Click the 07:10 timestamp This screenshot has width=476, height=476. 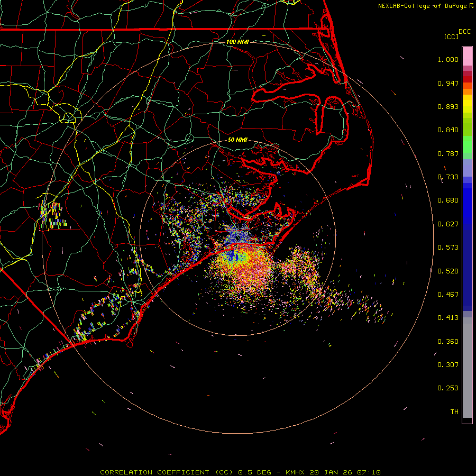(369, 472)
